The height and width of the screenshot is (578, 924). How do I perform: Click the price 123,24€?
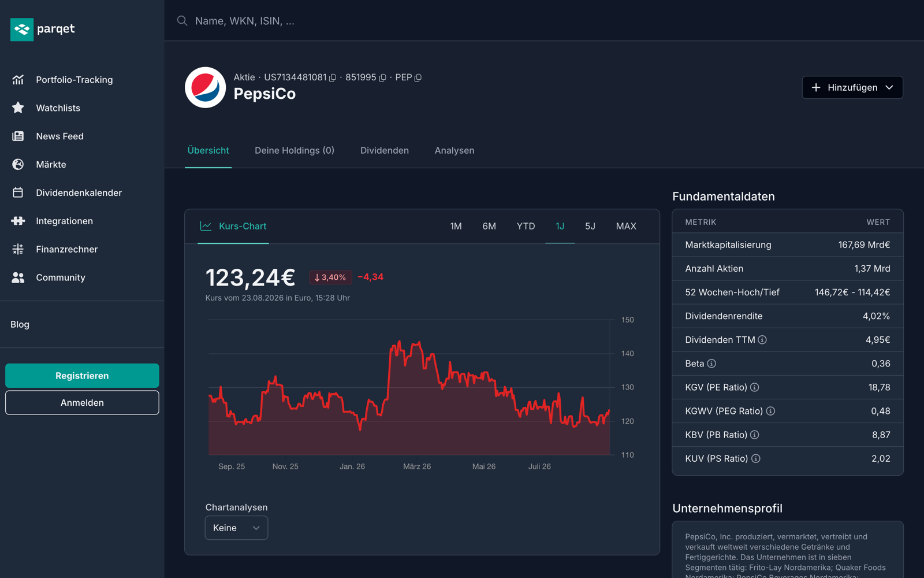[250, 277]
